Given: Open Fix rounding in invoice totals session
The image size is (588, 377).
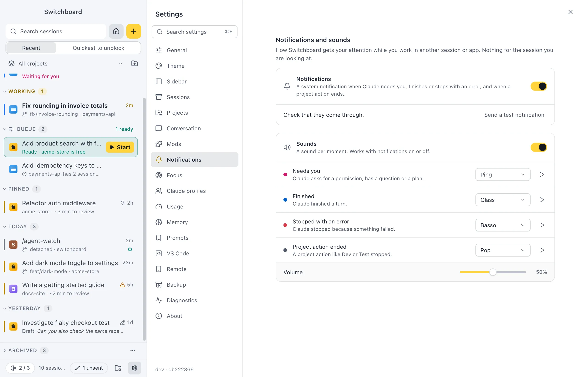Looking at the screenshot, I should (x=71, y=109).
